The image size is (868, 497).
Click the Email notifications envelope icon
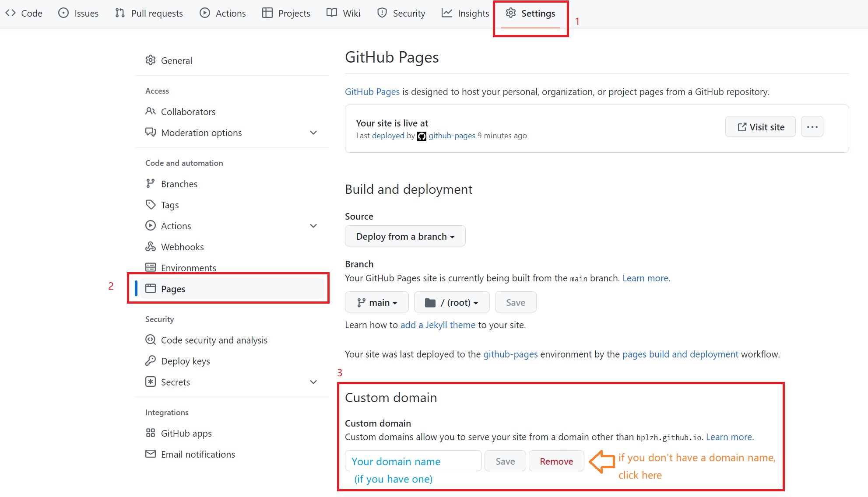point(151,454)
